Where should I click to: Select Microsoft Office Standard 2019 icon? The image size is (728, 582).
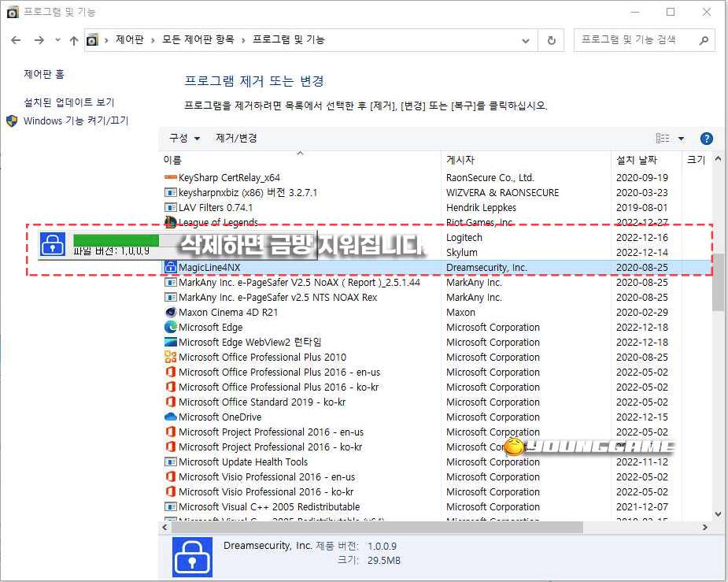(x=171, y=402)
